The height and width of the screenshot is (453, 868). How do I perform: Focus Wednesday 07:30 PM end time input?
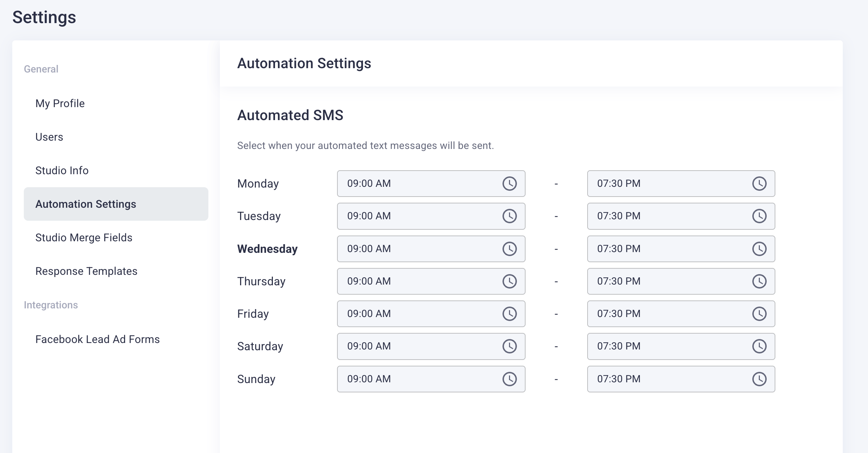pyautogui.click(x=663, y=249)
